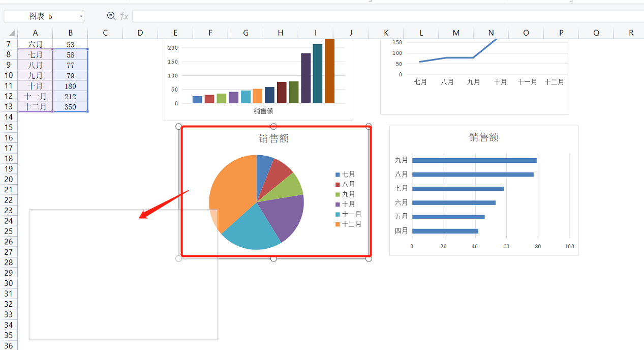This screenshot has height=350, width=644.
Task: Click cell with value 79
Action: click(70, 75)
